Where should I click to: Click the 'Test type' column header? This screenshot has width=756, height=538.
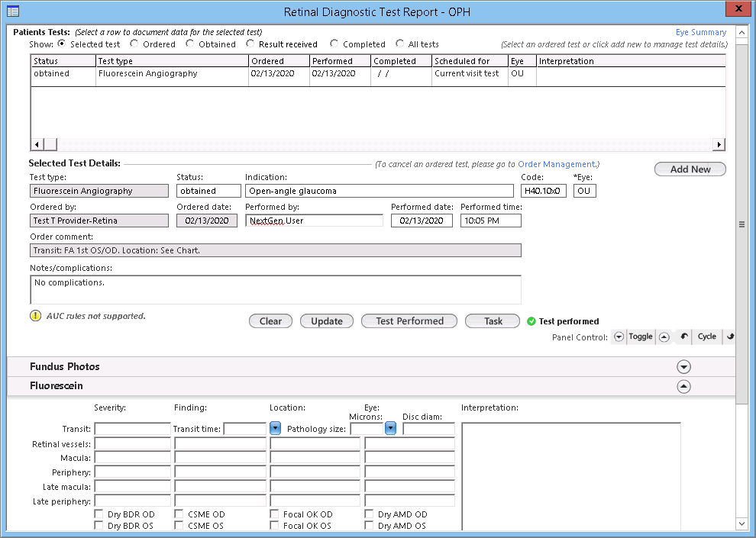point(172,61)
